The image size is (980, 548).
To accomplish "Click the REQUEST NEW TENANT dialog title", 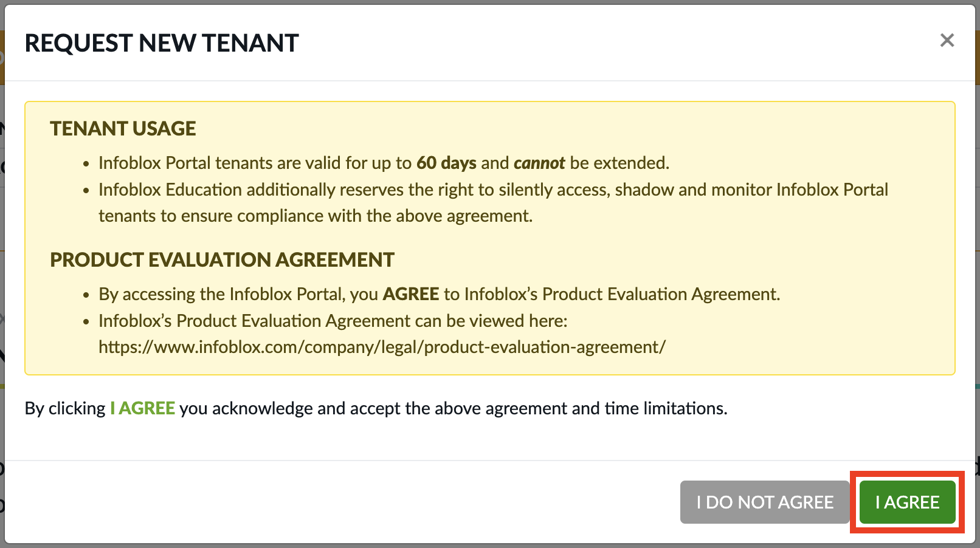I will [162, 43].
